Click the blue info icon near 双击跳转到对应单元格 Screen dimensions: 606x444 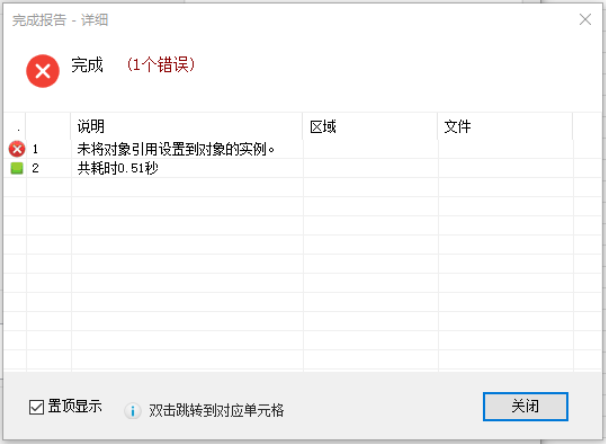(x=133, y=411)
